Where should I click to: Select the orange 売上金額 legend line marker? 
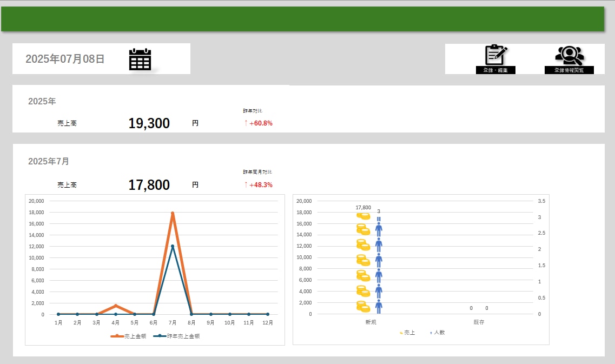click(117, 336)
